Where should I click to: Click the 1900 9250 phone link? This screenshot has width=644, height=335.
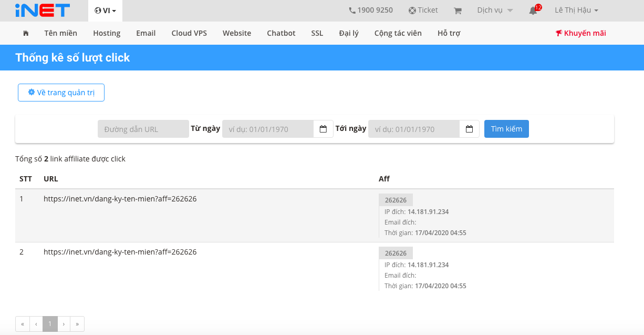click(x=371, y=10)
